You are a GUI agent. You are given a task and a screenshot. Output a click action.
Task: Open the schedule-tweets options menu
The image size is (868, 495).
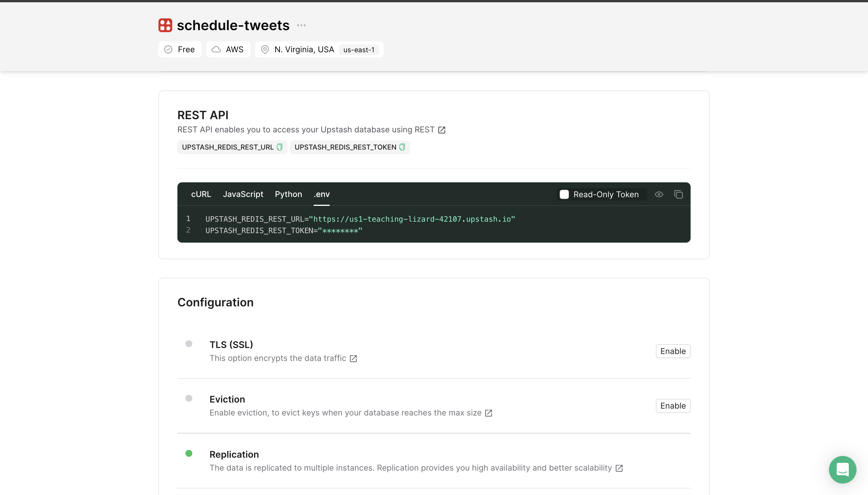301,25
